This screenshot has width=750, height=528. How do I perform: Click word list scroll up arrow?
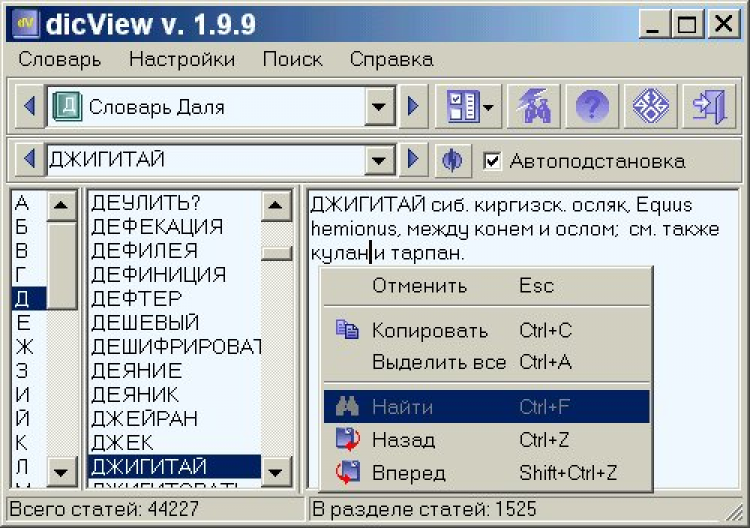(276, 206)
